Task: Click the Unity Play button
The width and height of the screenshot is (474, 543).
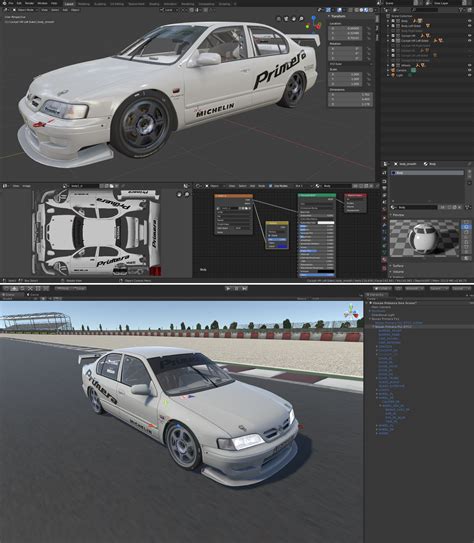Action: coord(228,288)
